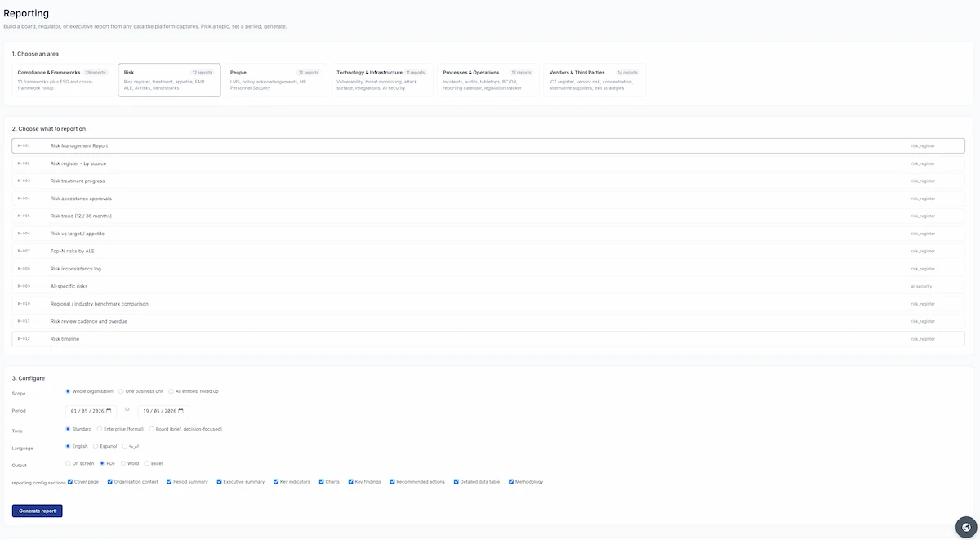Choose the Risk review cadence and overdue report
Screen dimensions: 980x540
click(x=488, y=321)
